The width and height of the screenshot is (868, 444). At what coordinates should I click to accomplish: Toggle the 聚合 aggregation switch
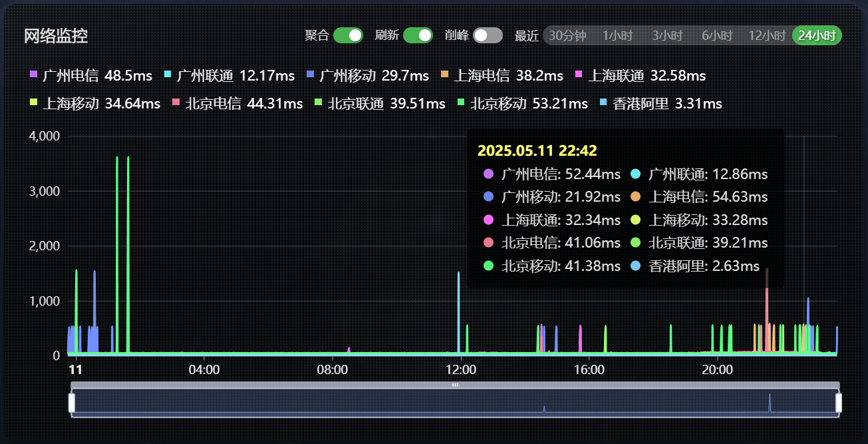pyautogui.click(x=348, y=35)
